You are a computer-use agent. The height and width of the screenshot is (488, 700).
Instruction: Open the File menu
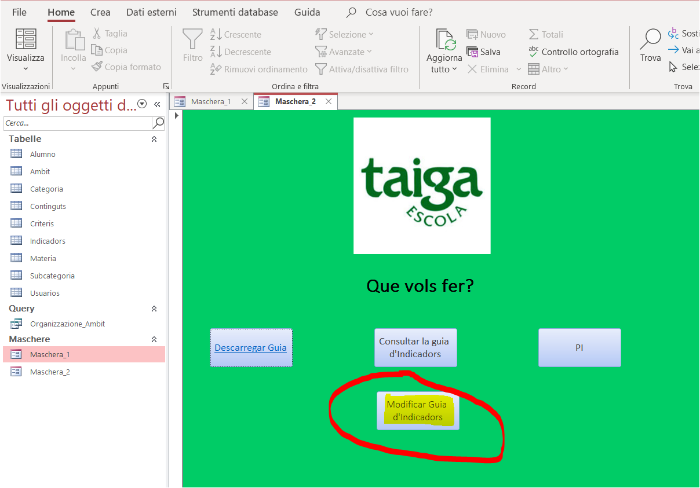[19, 12]
